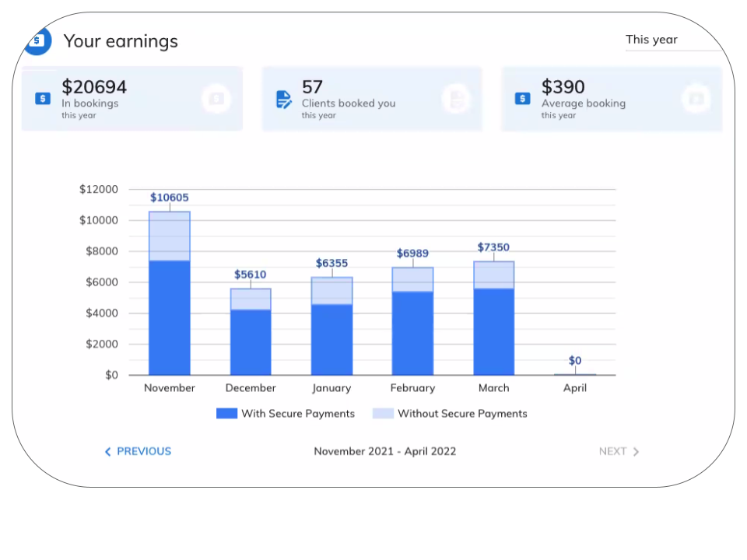The height and width of the screenshot is (560, 747).
Task: Select the March $7350 earnings bar
Action: (493, 319)
